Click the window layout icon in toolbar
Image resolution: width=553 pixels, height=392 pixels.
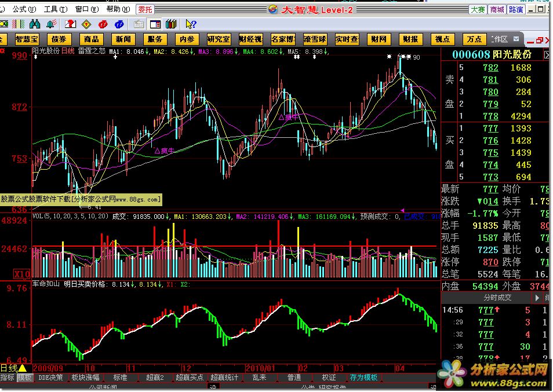tap(154, 24)
